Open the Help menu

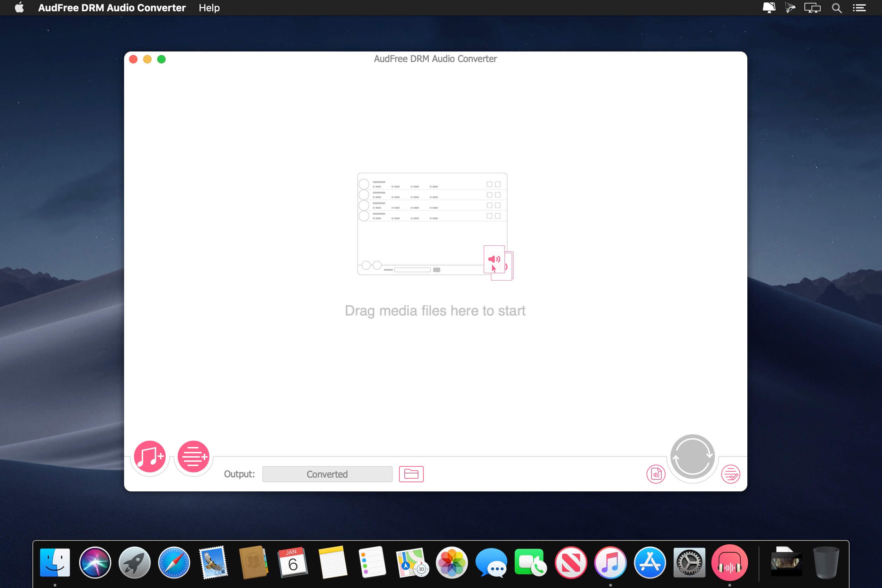coord(209,8)
